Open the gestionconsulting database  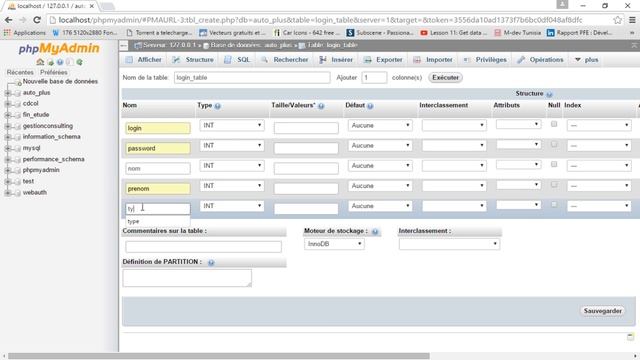[x=48, y=126]
